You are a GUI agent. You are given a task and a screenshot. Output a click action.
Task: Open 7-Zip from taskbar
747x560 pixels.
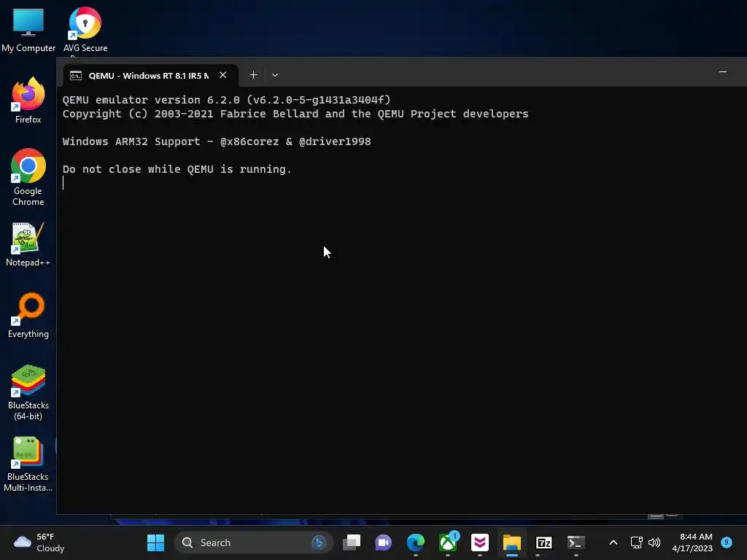(543, 542)
